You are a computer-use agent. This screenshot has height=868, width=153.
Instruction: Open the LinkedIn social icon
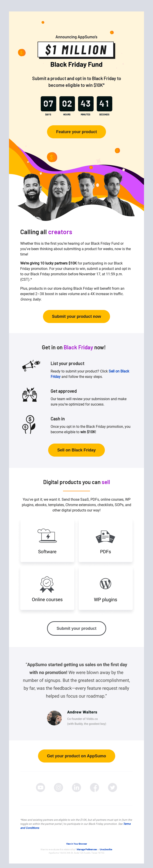tap(76, 787)
